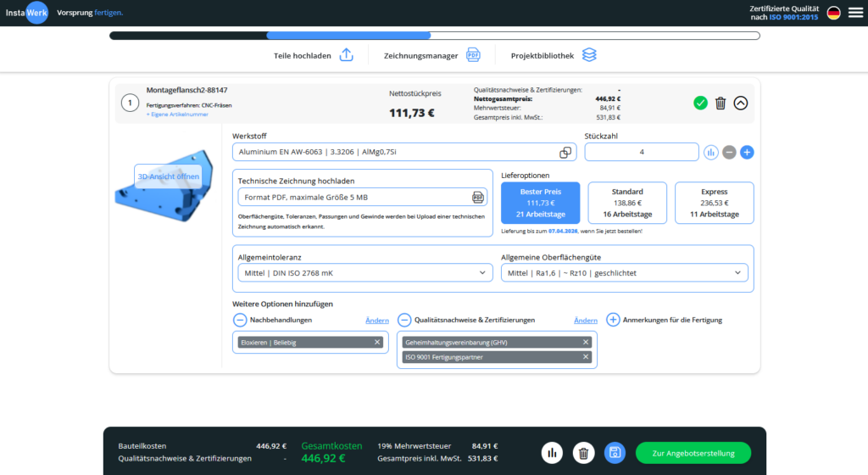Viewport: 868px width, 475px height.
Task: Decrease quantity with the minus button
Action: pyautogui.click(x=729, y=153)
